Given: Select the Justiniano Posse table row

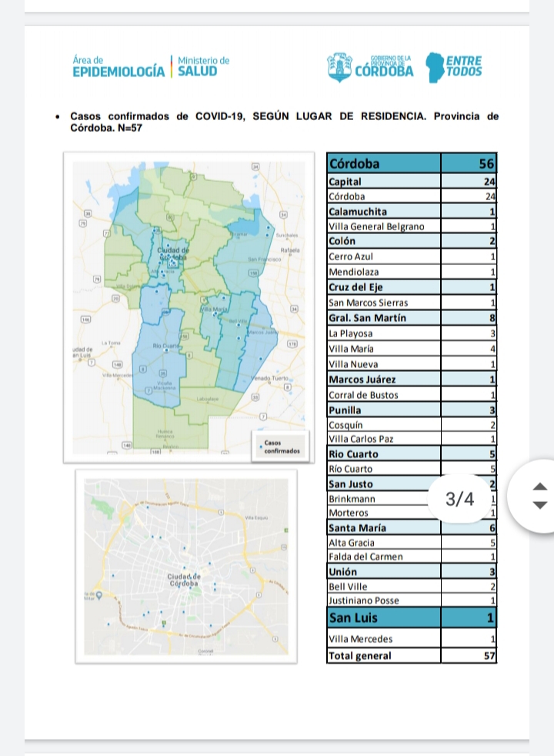Looking at the screenshot, I should 412,600.
